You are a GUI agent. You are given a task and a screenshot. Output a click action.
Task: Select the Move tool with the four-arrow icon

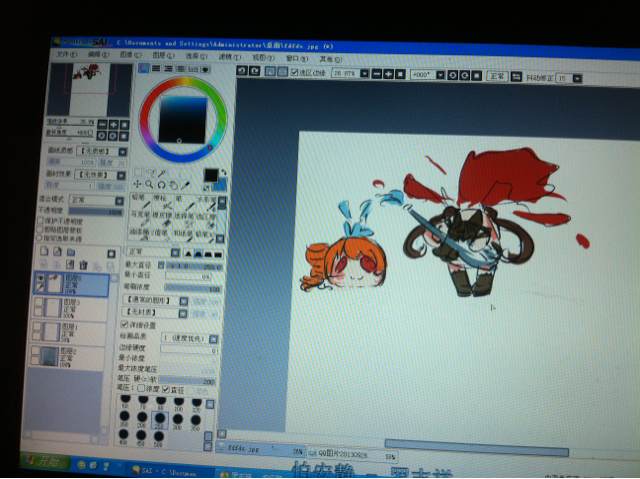pyautogui.click(x=137, y=184)
